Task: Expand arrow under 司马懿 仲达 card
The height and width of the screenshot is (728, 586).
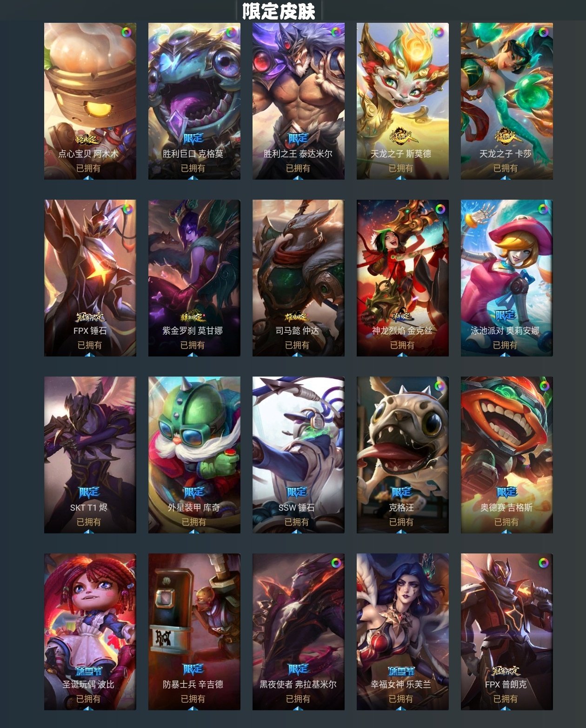Action: [x=298, y=354]
